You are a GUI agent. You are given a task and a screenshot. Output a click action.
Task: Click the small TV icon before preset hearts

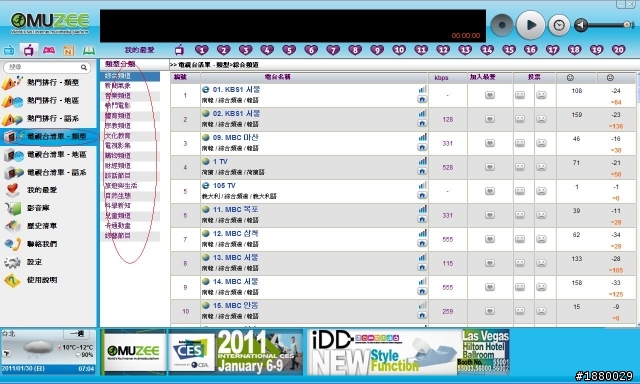click(x=179, y=50)
